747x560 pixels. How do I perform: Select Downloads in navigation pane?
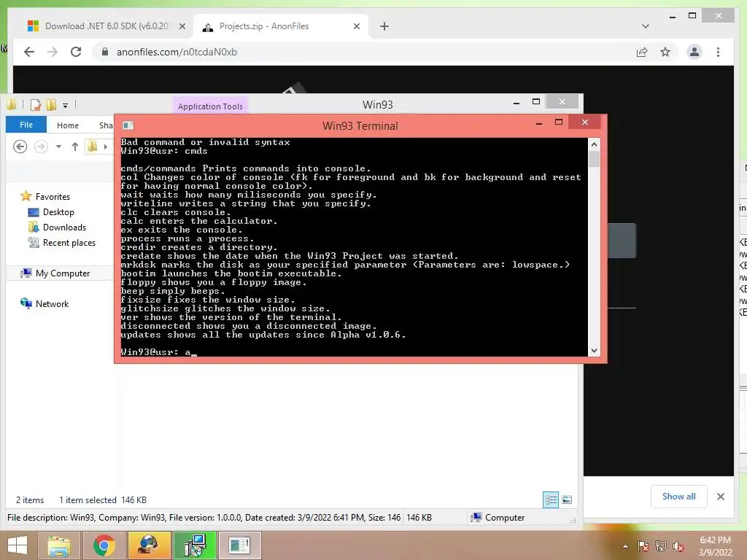coord(64,227)
